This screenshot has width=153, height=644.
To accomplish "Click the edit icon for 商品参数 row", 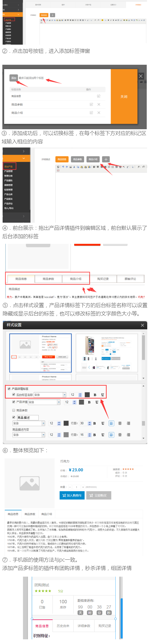I will tap(91, 104).
